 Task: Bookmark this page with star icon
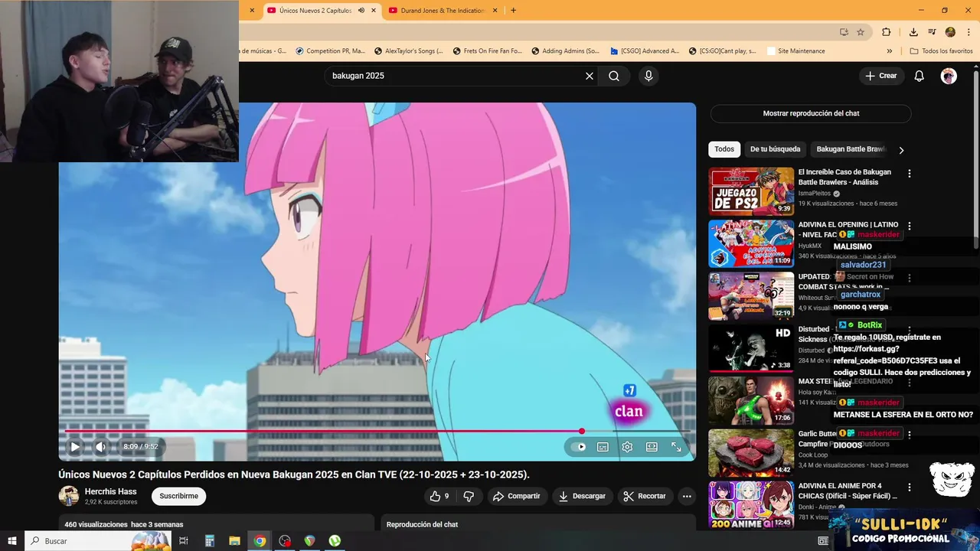(861, 32)
